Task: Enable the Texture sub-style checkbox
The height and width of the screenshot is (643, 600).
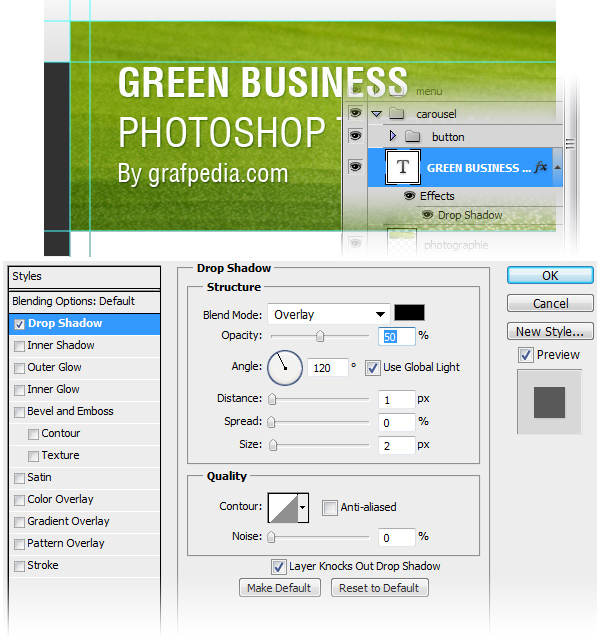Action: coord(33,456)
